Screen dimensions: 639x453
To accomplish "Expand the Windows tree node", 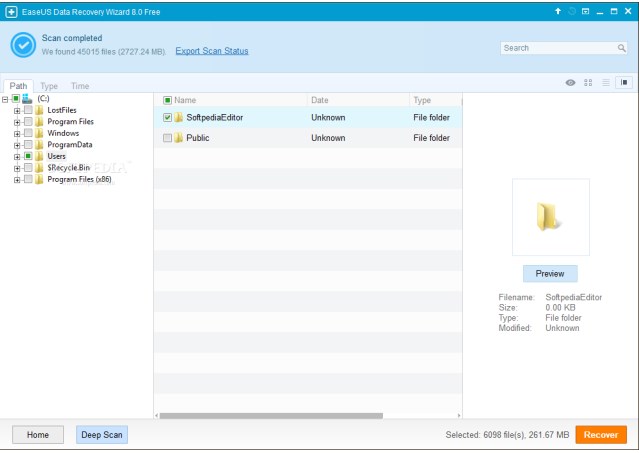I will (17, 134).
